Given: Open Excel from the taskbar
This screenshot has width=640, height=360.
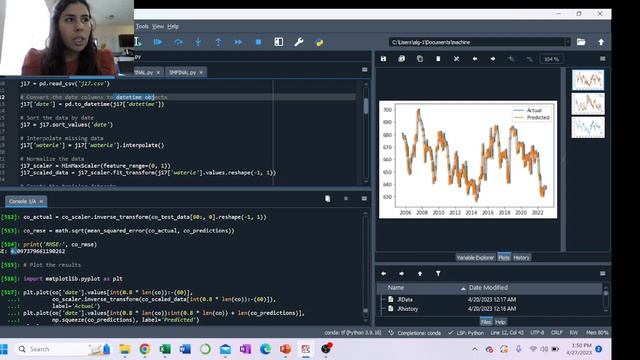Looking at the screenshot, I should (165, 349).
